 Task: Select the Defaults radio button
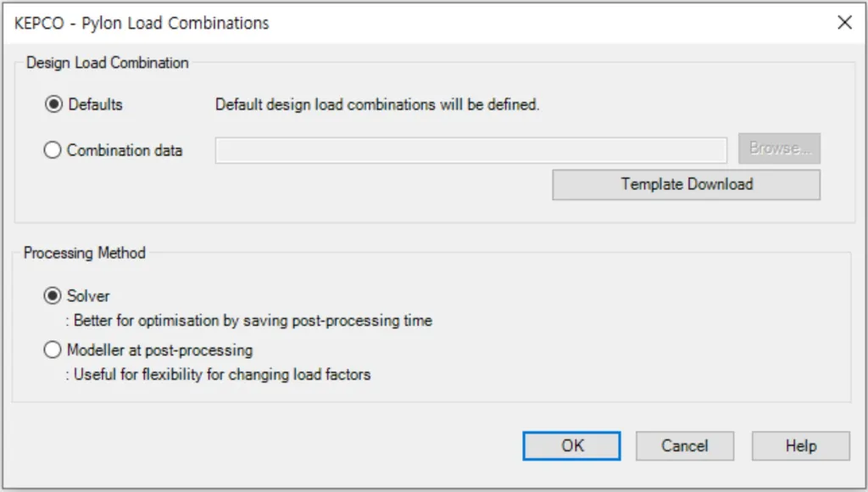[53, 104]
